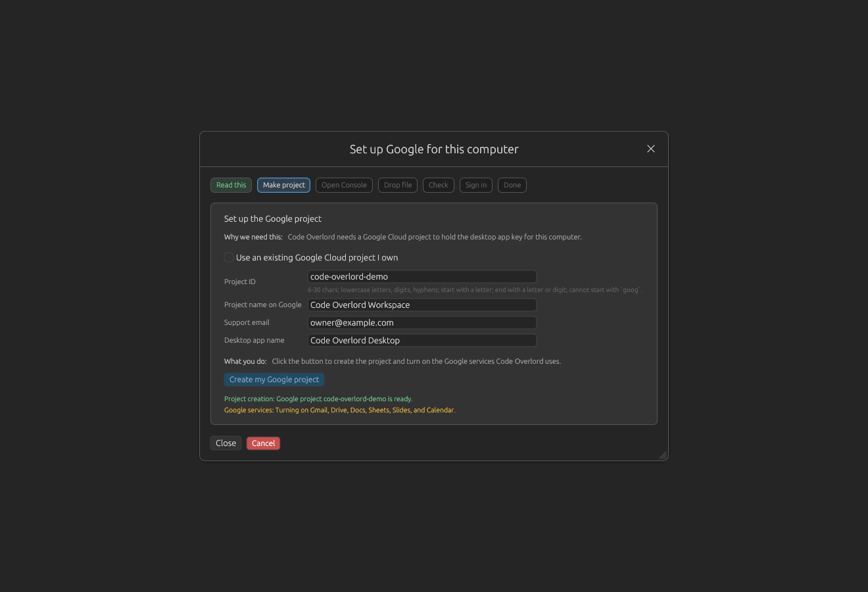Viewport: 868px width, 592px height.
Task: Click the Desktop app name label
Action: point(254,340)
